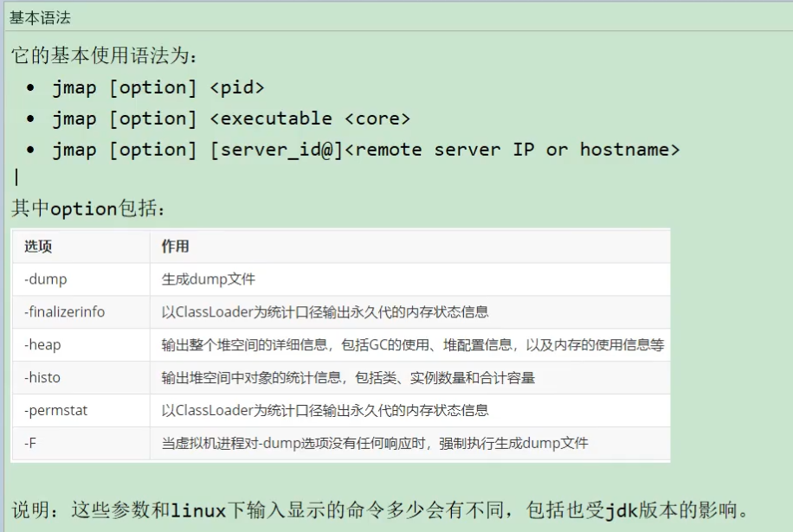Screen dimensions: 793x532
Task: Click the jmap remote server hostname line
Action: pos(366,150)
